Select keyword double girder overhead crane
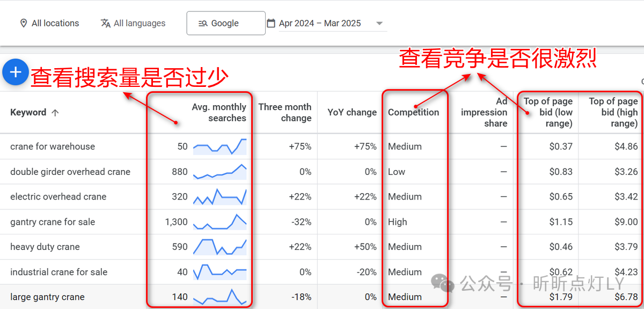The height and width of the screenshot is (309, 644). tap(70, 171)
